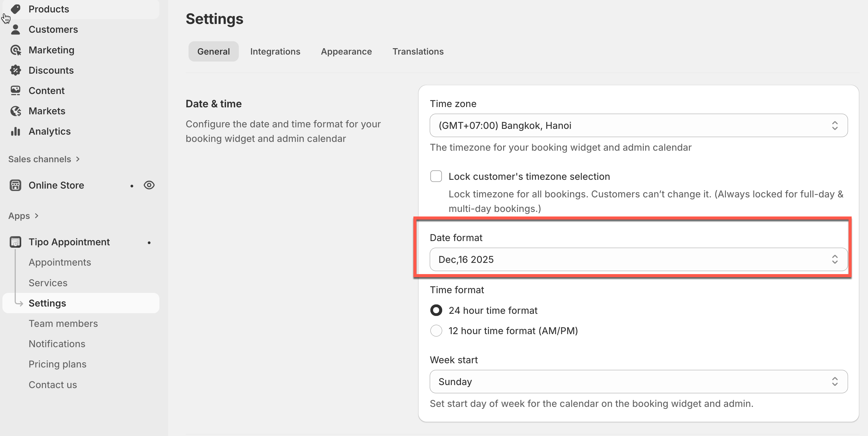Click the Content image icon
Screen dimensions: 868x436
tap(15, 90)
